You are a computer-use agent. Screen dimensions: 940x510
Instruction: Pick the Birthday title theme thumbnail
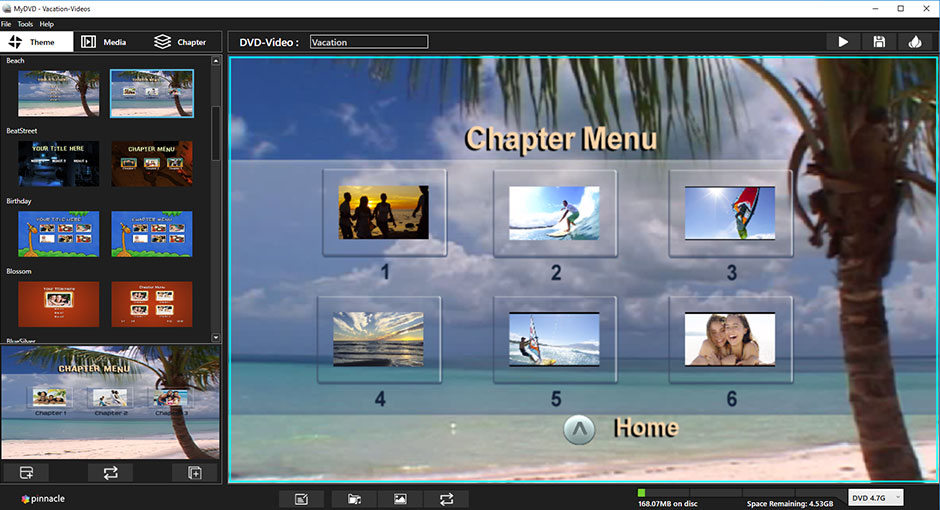coord(59,234)
